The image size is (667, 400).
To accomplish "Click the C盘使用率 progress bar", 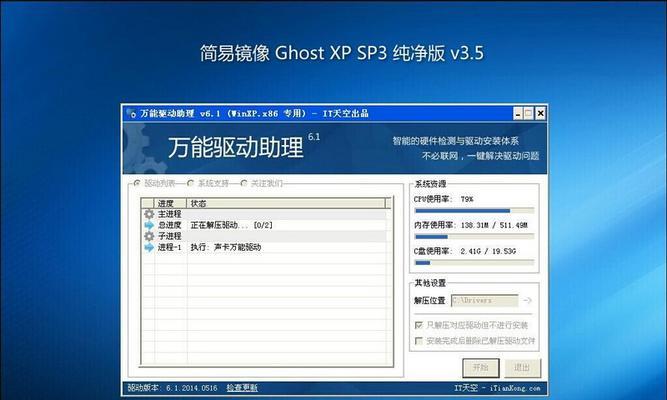I will (474, 263).
